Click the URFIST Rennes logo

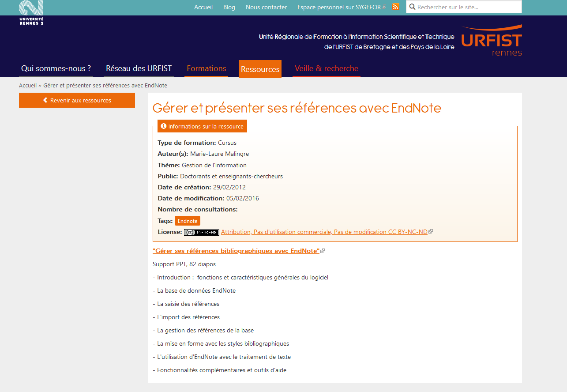coord(492,41)
